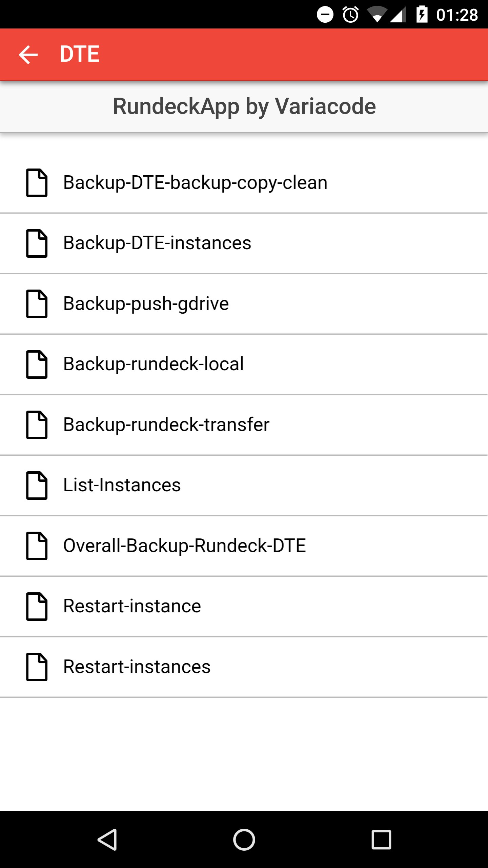The image size is (488, 868).
Task: Click the file icon beside Restart-instances
Action: click(37, 667)
